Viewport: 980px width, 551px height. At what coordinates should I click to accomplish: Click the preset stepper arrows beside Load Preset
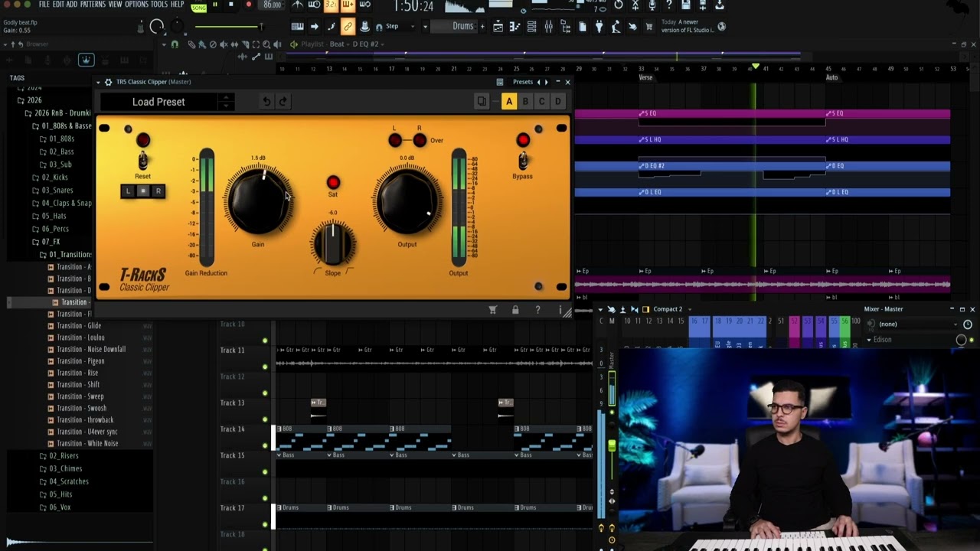(225, 102)
